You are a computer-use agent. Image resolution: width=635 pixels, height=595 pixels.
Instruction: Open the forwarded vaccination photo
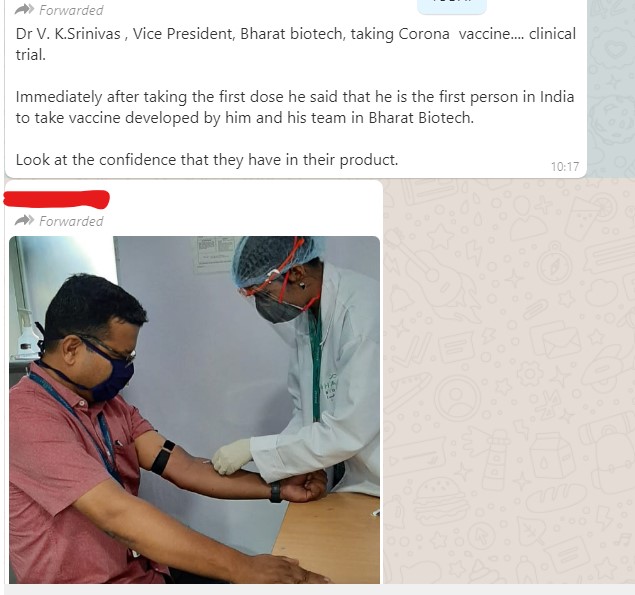point(194,409)
